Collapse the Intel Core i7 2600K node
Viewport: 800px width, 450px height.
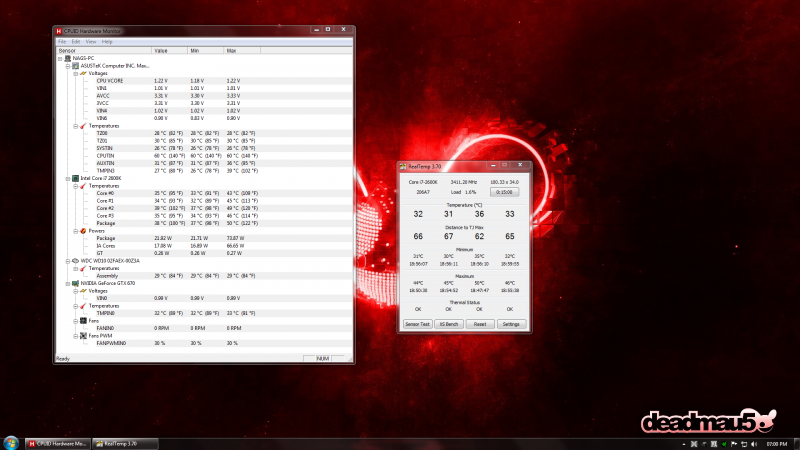[68, 179]
